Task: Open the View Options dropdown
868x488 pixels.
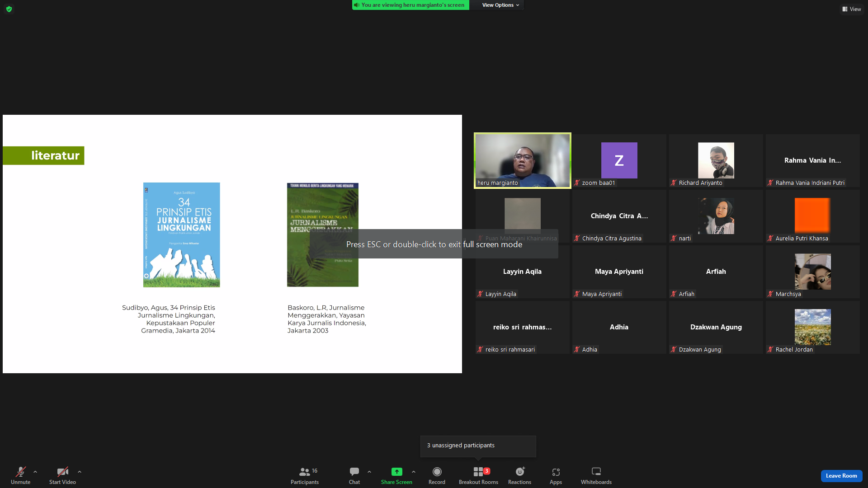Action: click(500, 5)
